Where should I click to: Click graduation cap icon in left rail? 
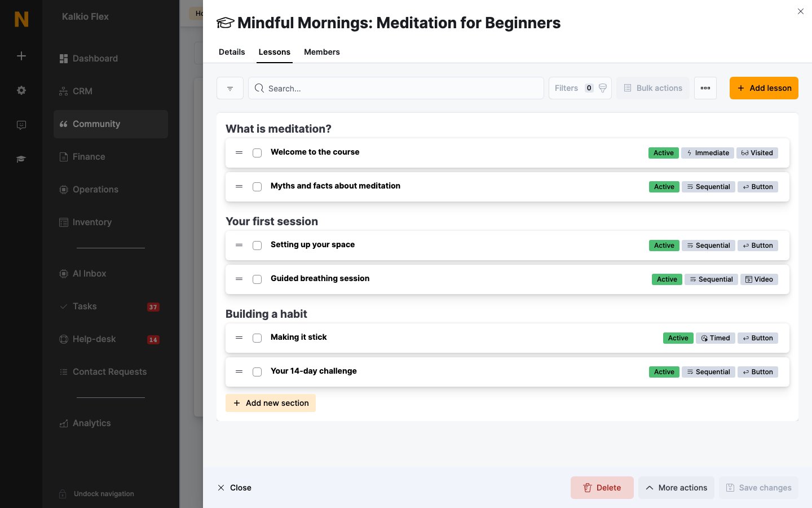coord(21,159)
